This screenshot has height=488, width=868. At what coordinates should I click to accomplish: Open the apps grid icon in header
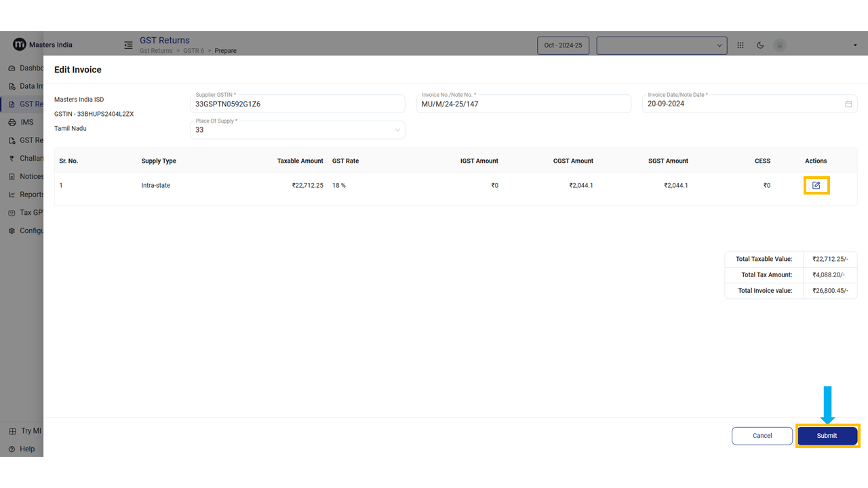point(741,45)
